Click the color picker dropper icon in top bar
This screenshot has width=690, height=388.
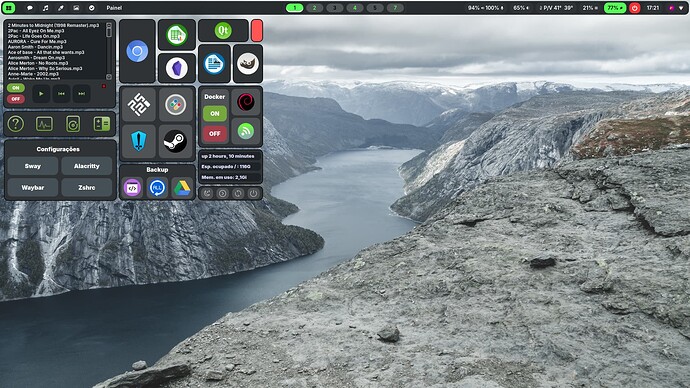(61, 8)
